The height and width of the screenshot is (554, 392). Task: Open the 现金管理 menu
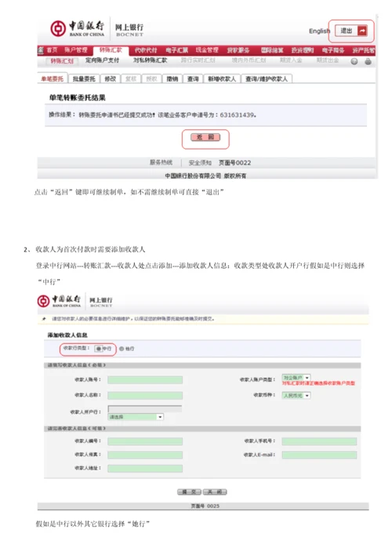(x=207, y=50)
